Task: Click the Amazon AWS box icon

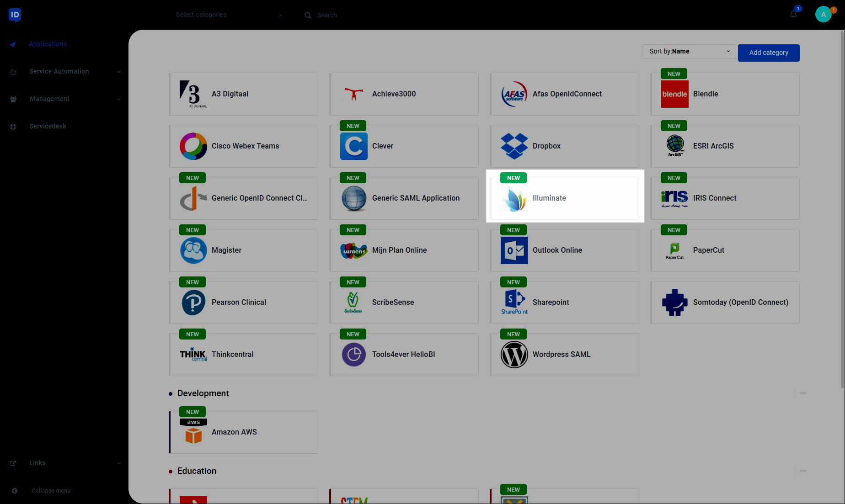Action: click(x=193, y=432)
